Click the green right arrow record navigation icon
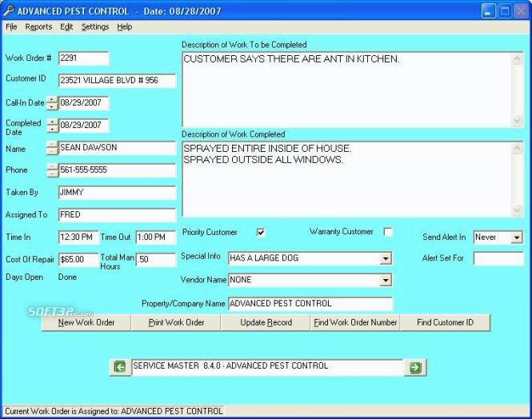Image resolution: width=532 pixels, height=419 pixels. click(415, 367)
